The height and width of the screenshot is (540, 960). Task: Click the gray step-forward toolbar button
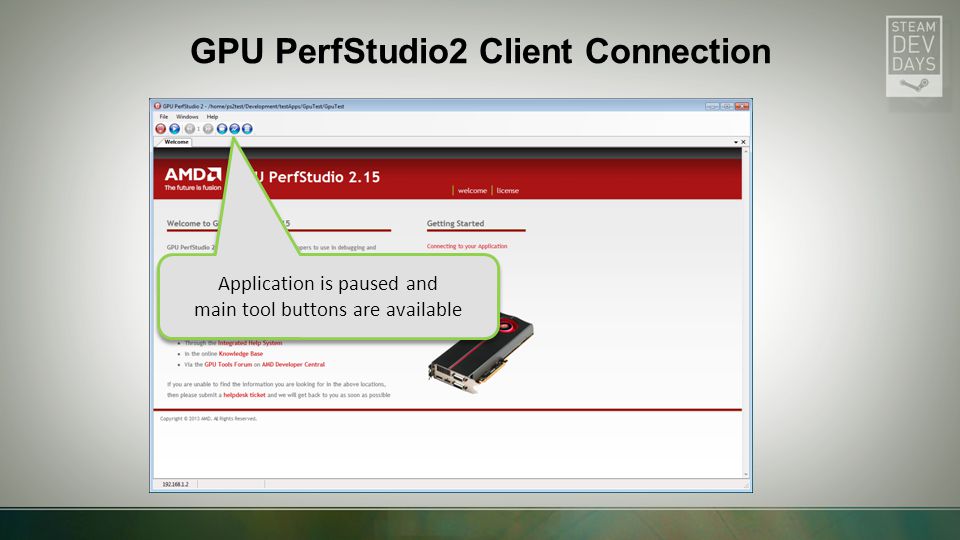point(208,129)
